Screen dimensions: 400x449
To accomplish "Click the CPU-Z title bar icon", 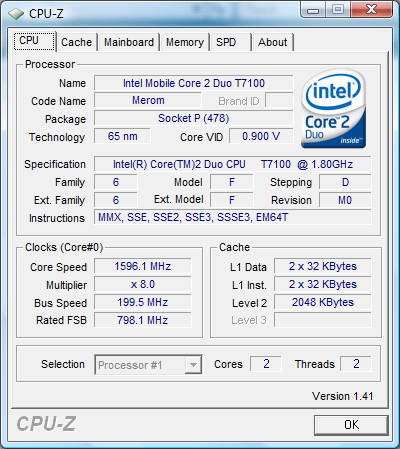I will pyautogui.click(x=16, y=14).
